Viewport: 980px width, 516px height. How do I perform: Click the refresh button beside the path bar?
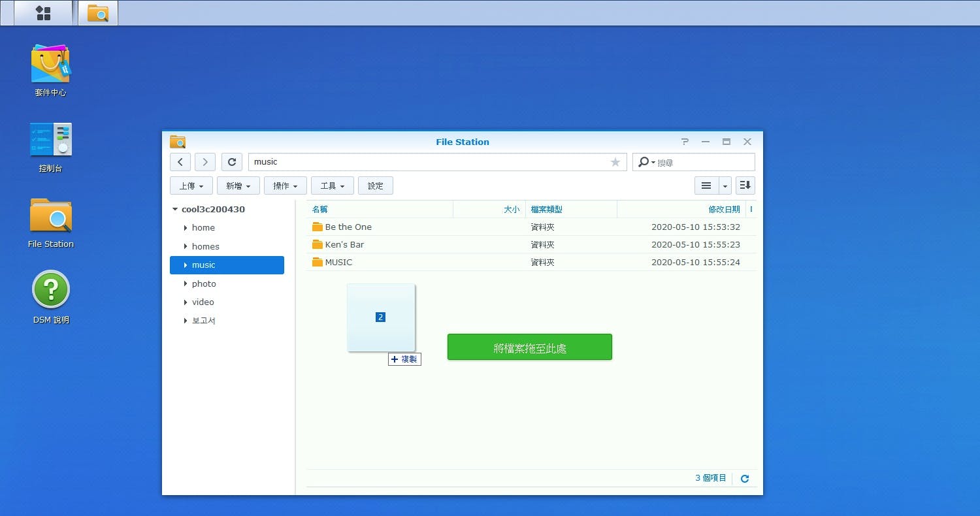(x=232, y=162)
